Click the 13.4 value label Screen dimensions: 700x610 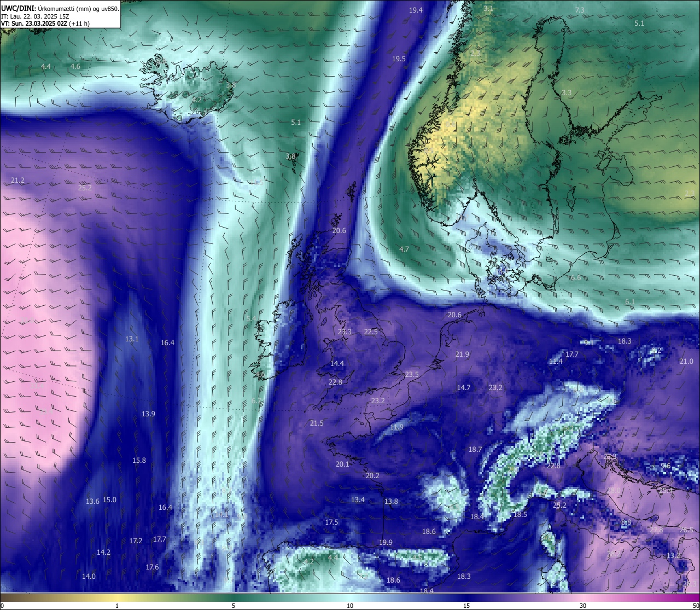tap(358, 500)
